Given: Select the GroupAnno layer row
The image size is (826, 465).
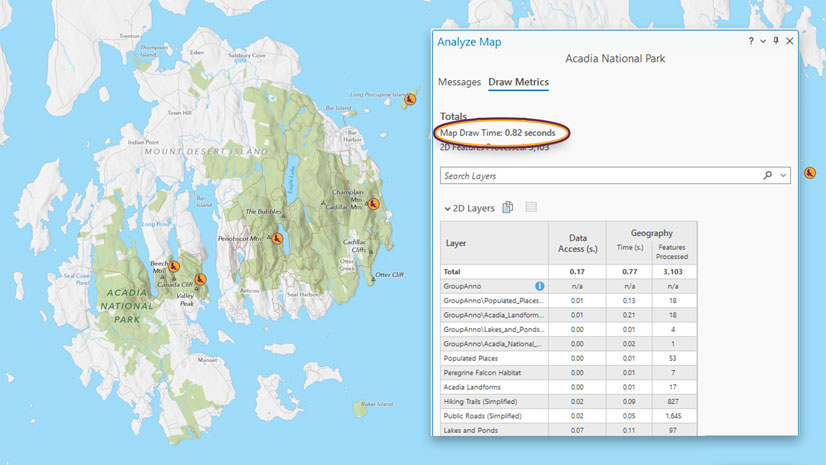Looking at the screenshot, I should (568, 286).
